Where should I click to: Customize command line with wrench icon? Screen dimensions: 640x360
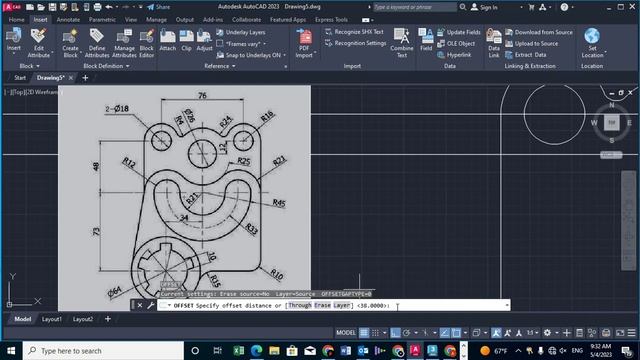150,305
